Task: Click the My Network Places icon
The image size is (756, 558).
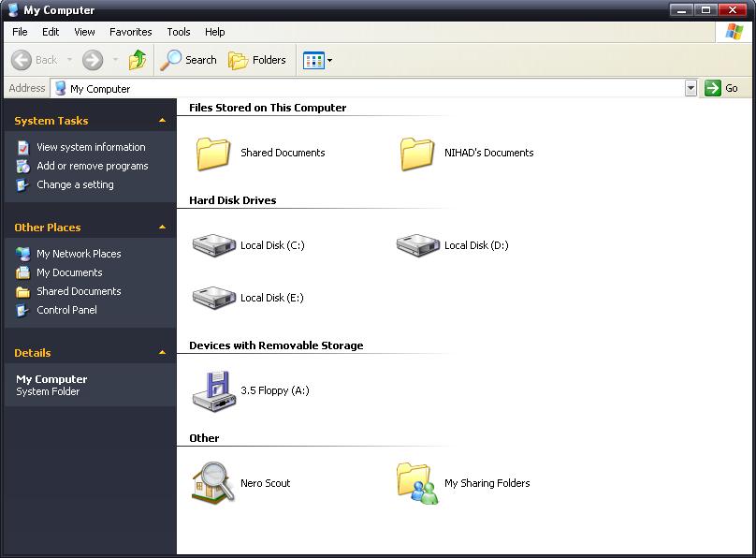Action: 22,254
